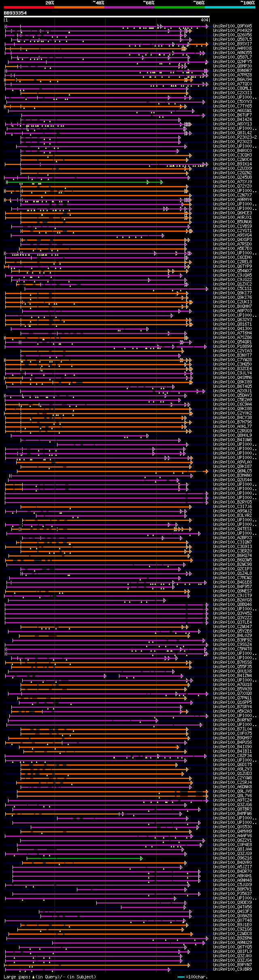Pick the UniRef100_Q9LJV8 hit label

pos(232,791)
